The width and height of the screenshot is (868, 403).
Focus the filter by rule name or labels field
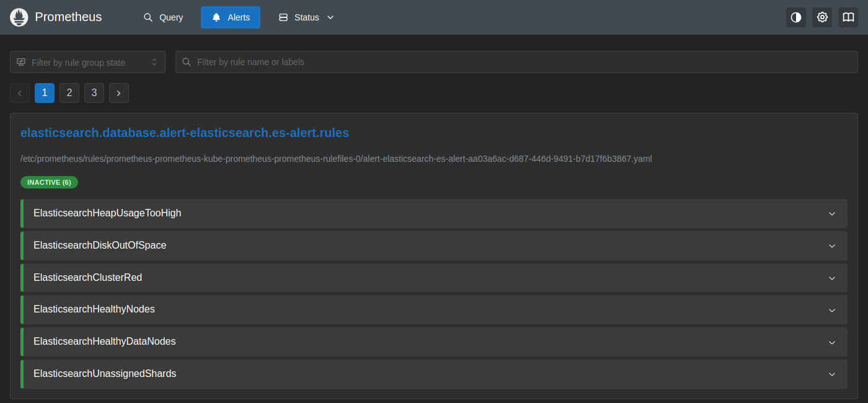coord(516,62)
